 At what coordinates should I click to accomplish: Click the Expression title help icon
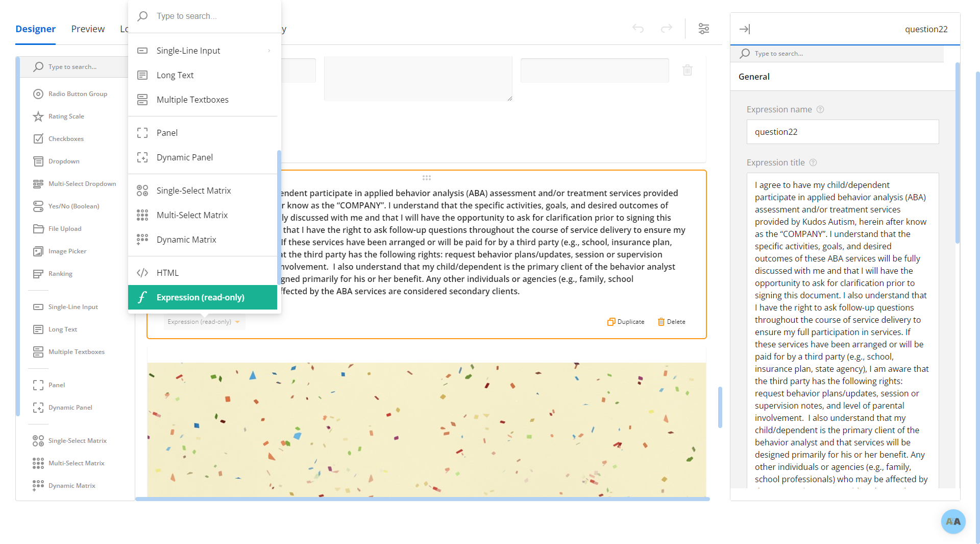813,162
